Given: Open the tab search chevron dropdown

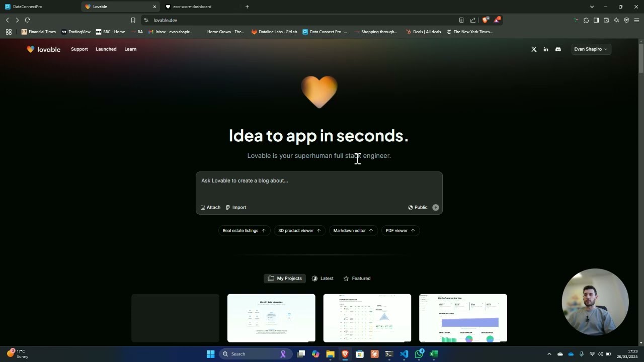Looking at the screenshot, I should point(592,7).
